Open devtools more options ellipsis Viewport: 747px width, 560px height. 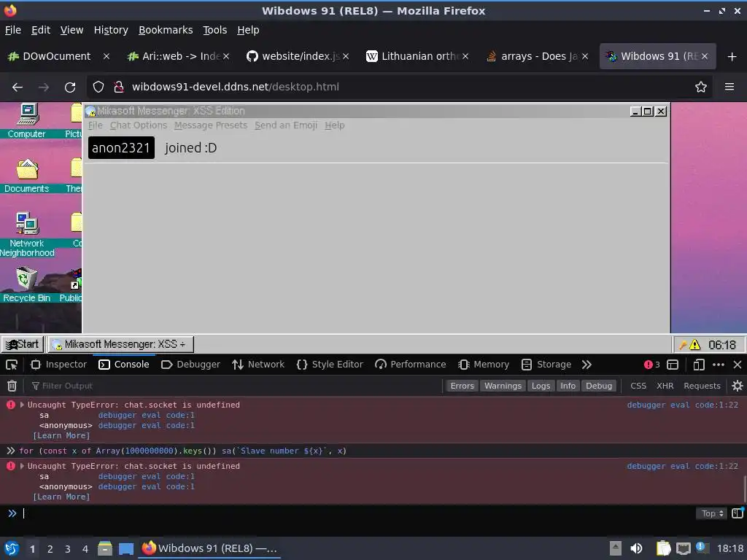719,365
